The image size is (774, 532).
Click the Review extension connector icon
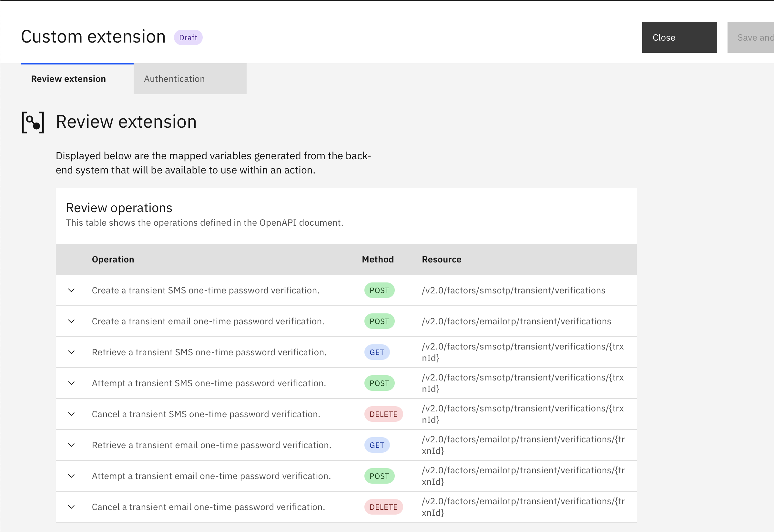[x=33, y=123]
